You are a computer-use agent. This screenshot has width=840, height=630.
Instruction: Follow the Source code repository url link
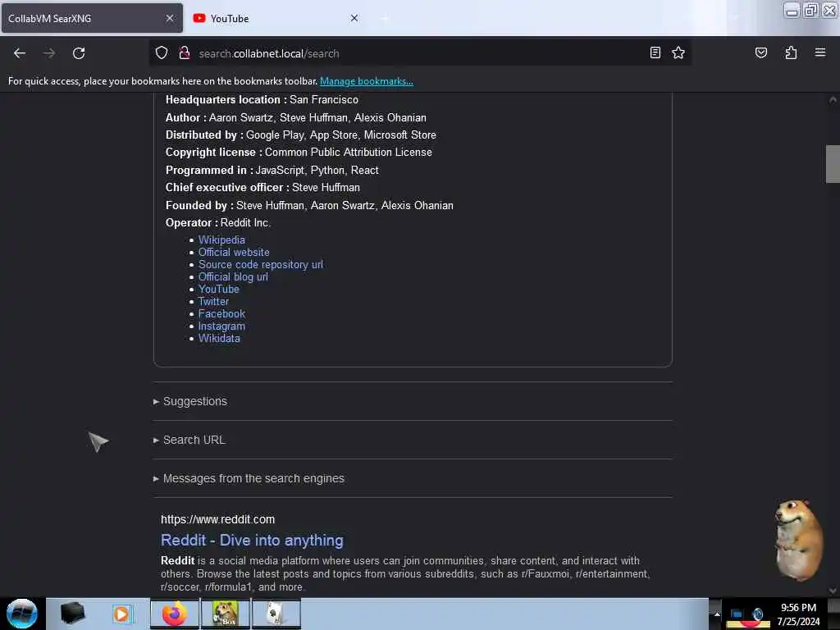tap(261, 265)
